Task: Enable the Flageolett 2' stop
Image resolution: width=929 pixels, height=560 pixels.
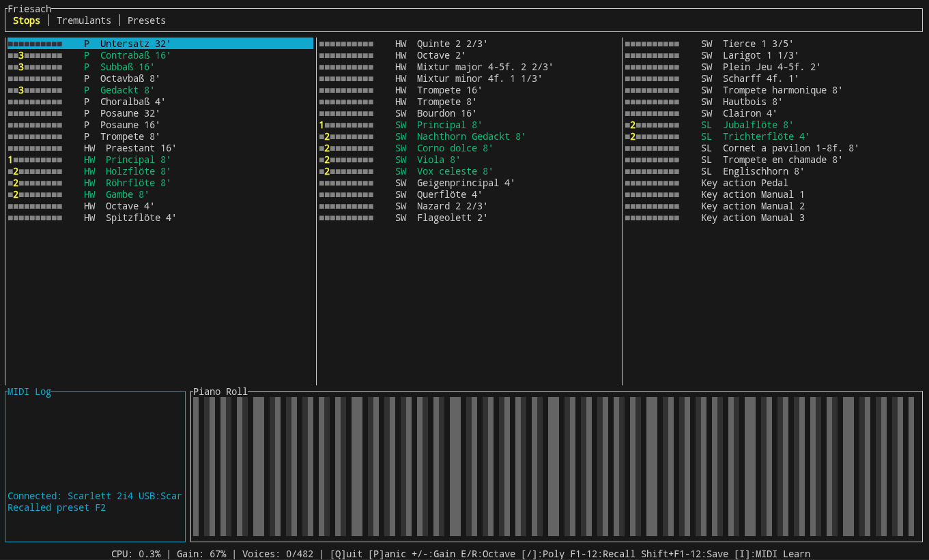Action: pos(469,218)
